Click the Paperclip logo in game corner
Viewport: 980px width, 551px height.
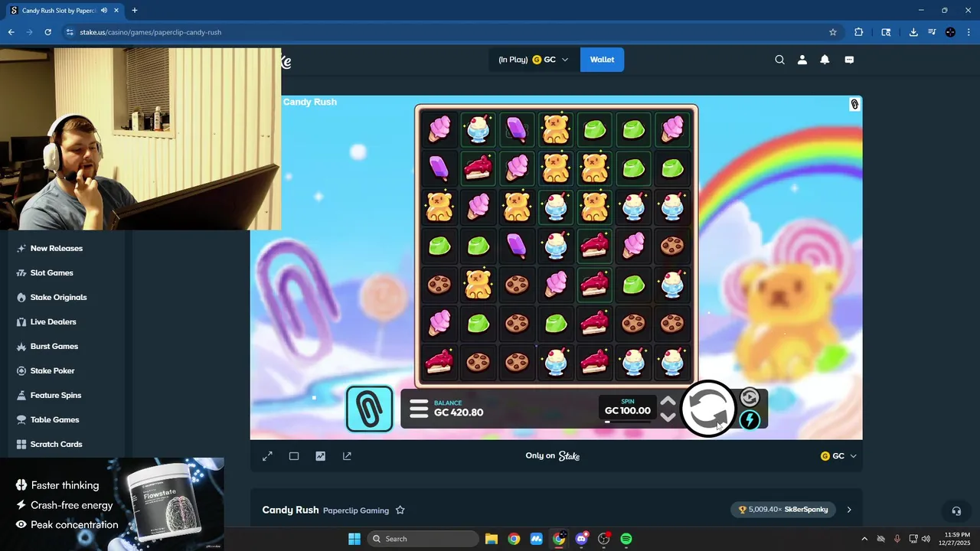[x=854, y=105]
